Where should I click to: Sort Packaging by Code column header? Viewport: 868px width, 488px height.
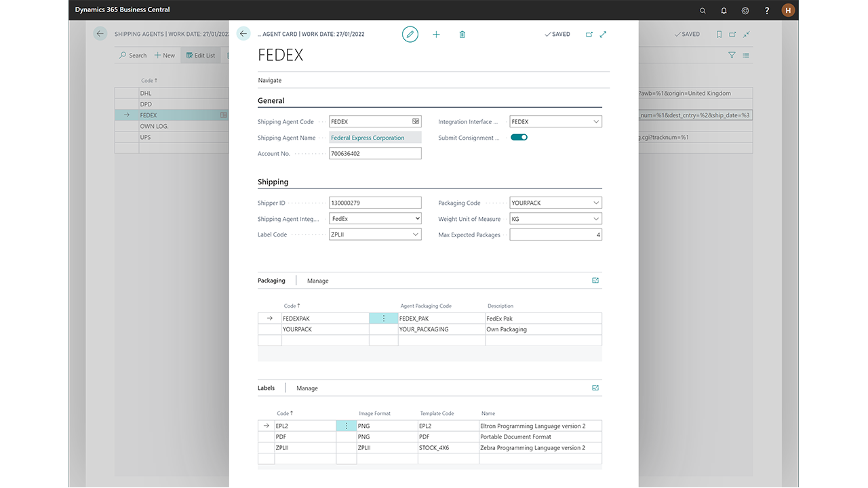[x=292, y=306]
